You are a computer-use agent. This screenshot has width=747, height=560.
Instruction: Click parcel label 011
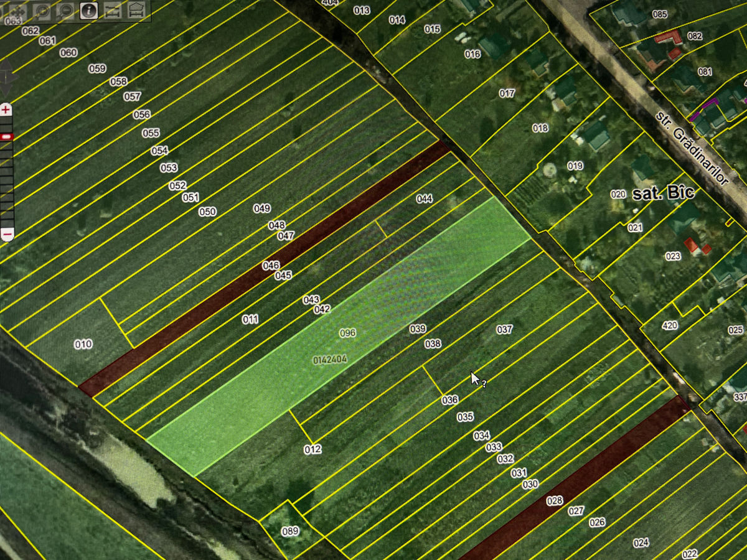click(250, 319)
